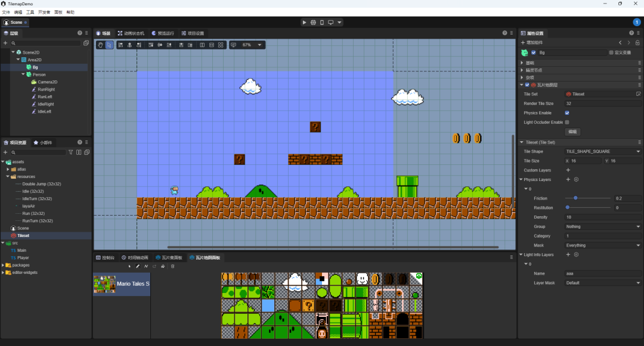Add a Physics Layers entry with plus
The image size is (644, 346).
(568, 180)
